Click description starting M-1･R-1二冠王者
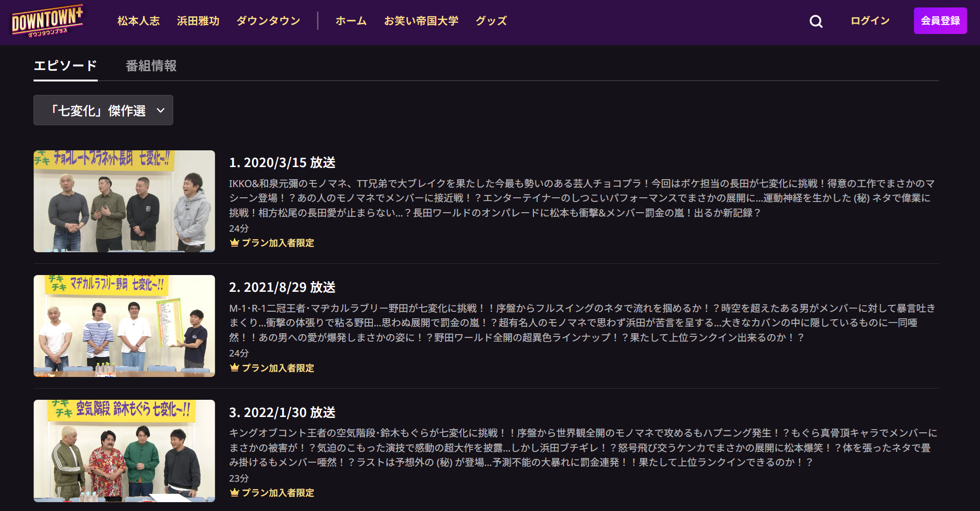 coord(582,323)
